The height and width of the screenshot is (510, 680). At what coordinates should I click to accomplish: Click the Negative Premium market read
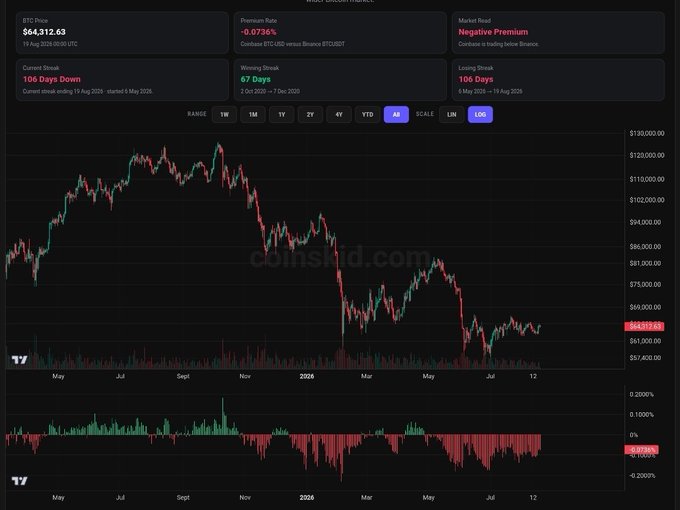point(493,32)
